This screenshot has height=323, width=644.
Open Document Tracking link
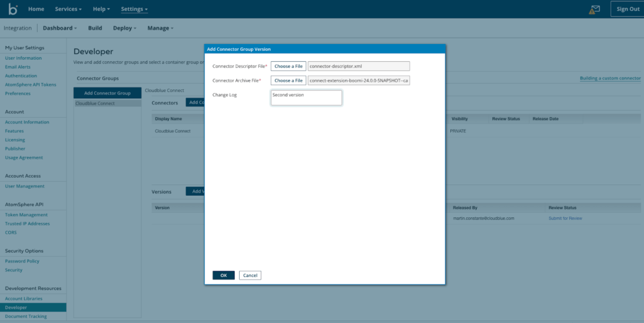26,317
